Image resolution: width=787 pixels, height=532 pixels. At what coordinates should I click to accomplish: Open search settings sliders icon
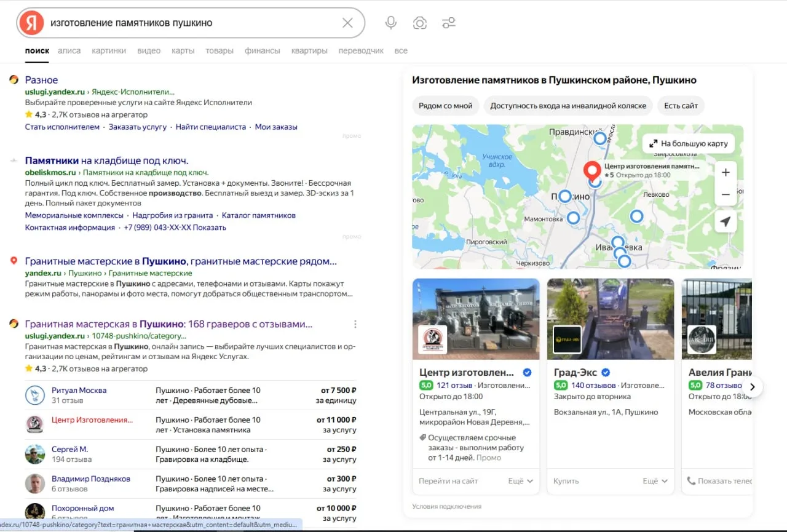point(449,23)
